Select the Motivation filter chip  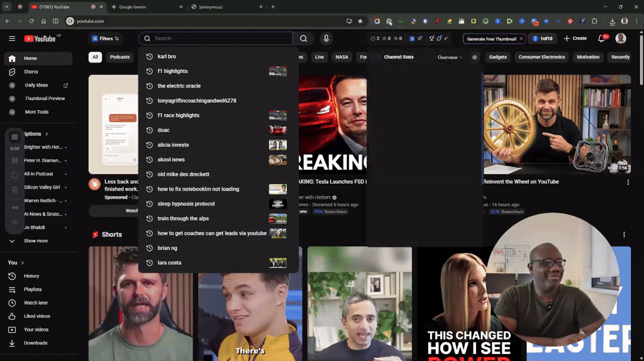(588, 57)
